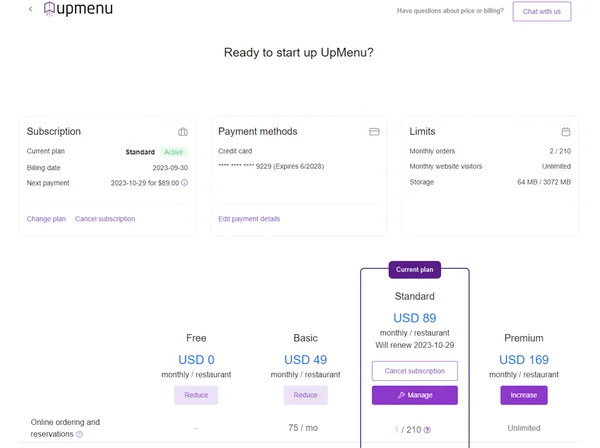Click the Current plan badge
600x448 pixels.
[x=415, y=270]
